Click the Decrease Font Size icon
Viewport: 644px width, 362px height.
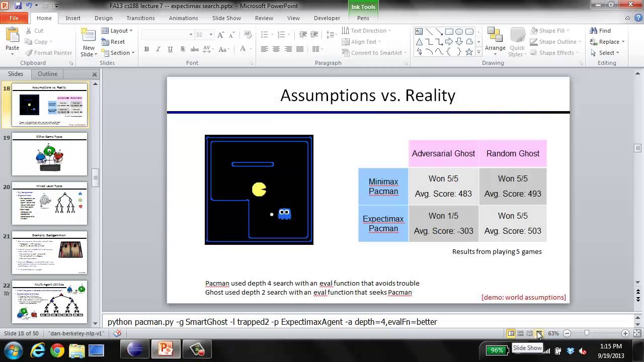pyautogui.click(x=233, y=35)
